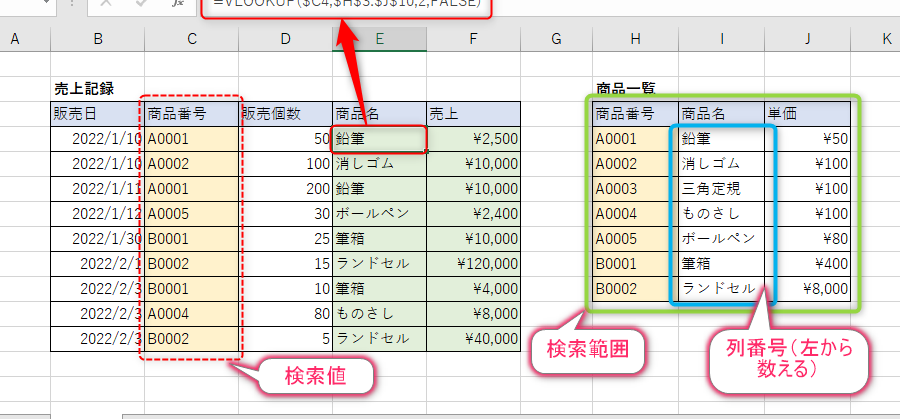
Task: Select the A0003 product number cell
Action: click(635, 189)
